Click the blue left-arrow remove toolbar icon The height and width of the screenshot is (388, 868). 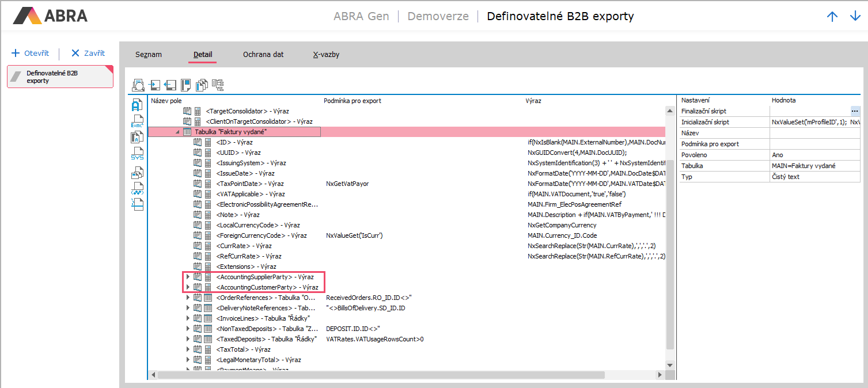(170, 85)
